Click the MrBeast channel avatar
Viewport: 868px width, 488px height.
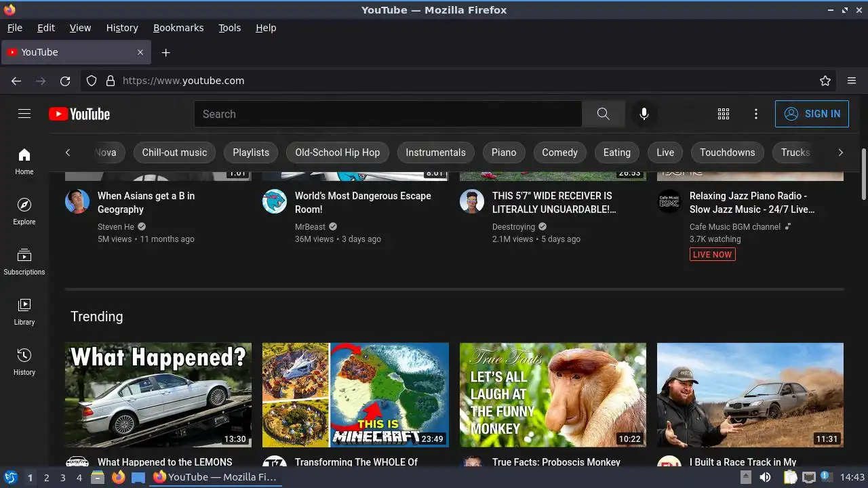[275, 201]
